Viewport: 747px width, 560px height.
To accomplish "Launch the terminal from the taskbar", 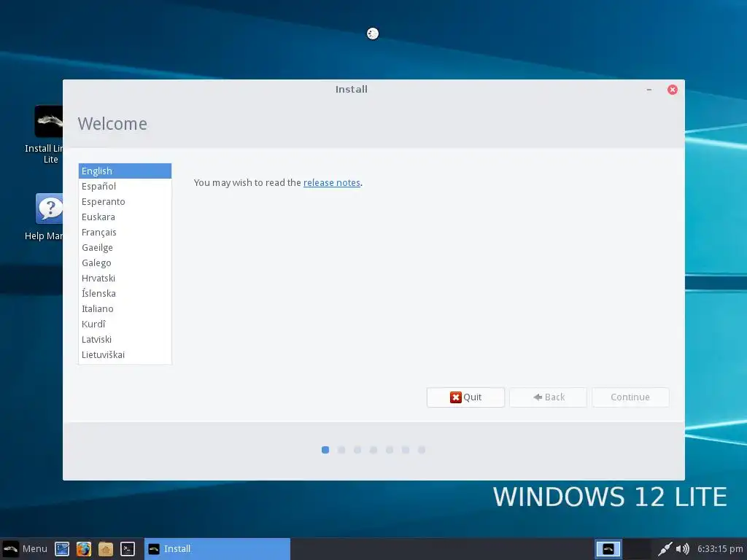I will pos(127,548).
